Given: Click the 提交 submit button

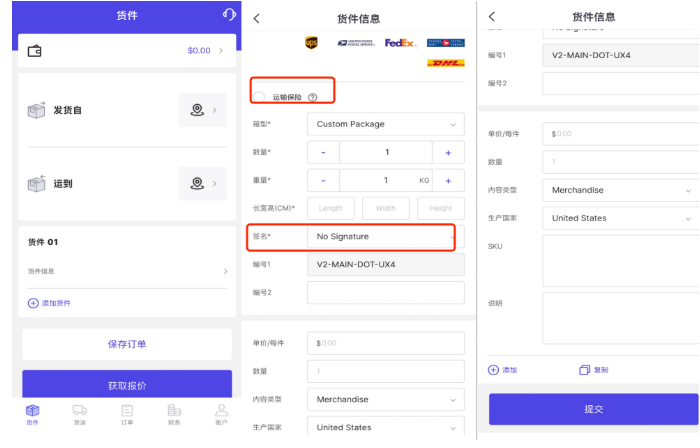Looking at the screenshot, I should pos(593,409).
